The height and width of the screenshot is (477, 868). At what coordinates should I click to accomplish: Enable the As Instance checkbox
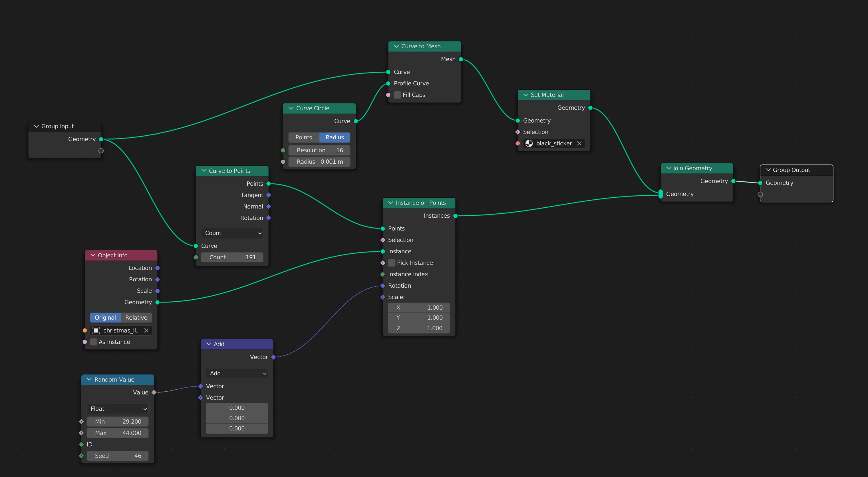(x=94, y=342)
